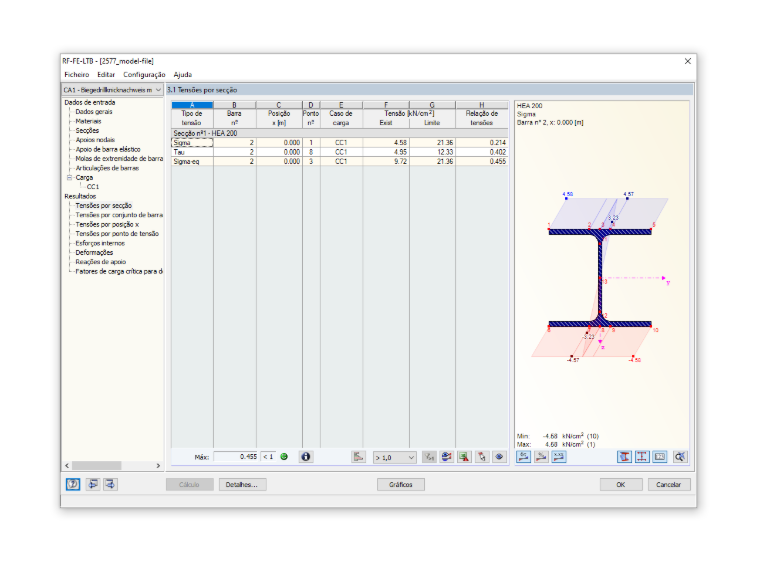The height and width of the screenshot is (570, 760).
Task: Select Esforços internos tree item
Action: coord(100,243)
